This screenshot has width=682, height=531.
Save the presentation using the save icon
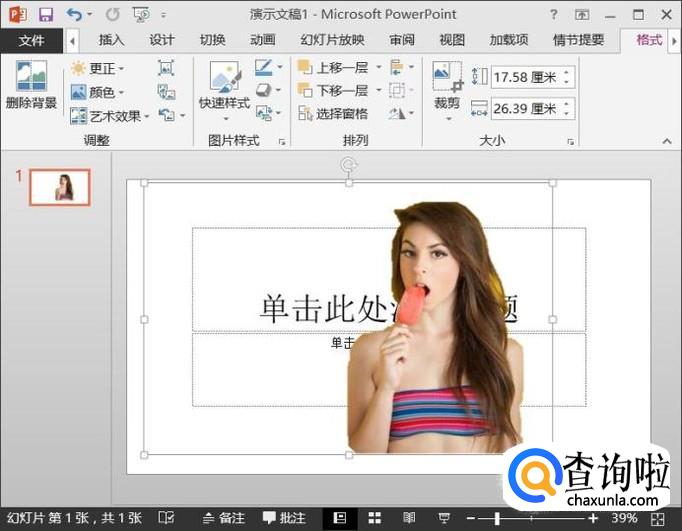pyautogui.click(x=45, y=15)
